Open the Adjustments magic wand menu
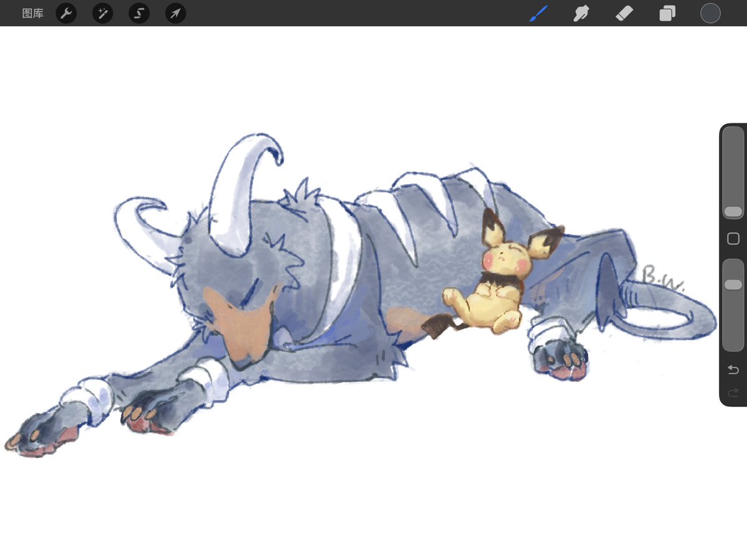 point(102,13)
